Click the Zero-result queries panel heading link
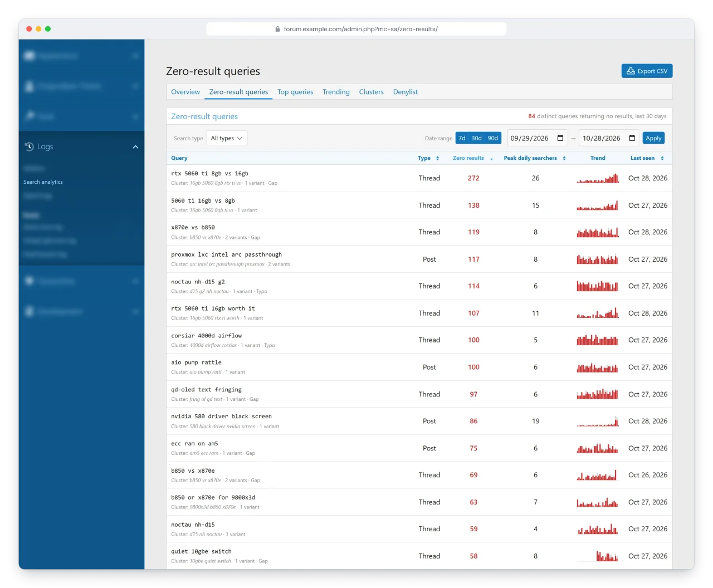 pos(204,116)
